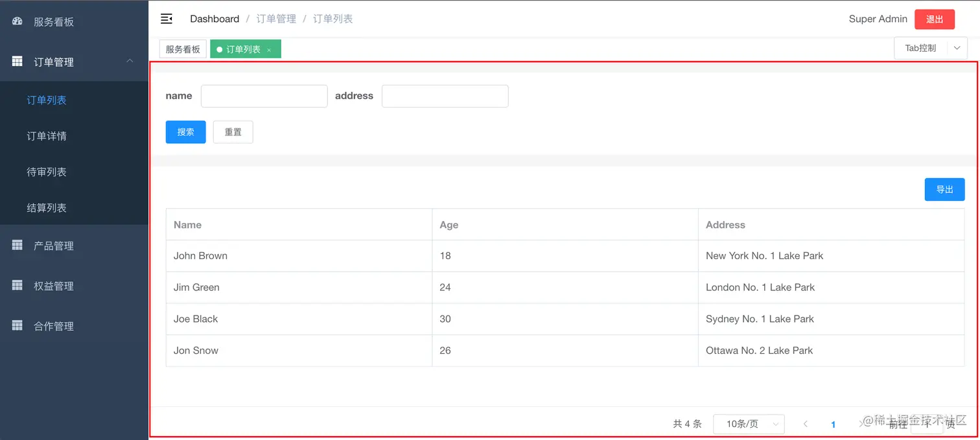Click the 前往 page jump input box
The width and height of the screenshot is (980, 440).
pyautogui.click(x=928, y=424)
